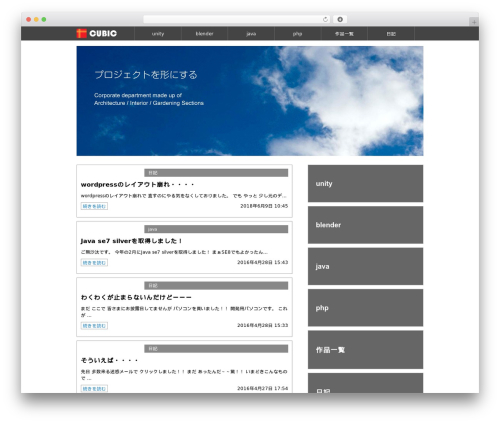
Task: Open a new tab with plus button
Action: (x=474, y=22)
